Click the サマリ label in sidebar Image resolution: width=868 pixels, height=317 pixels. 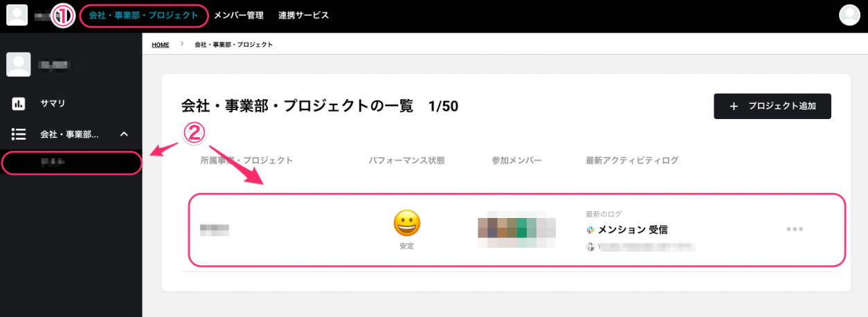click(x=53, y=104)
